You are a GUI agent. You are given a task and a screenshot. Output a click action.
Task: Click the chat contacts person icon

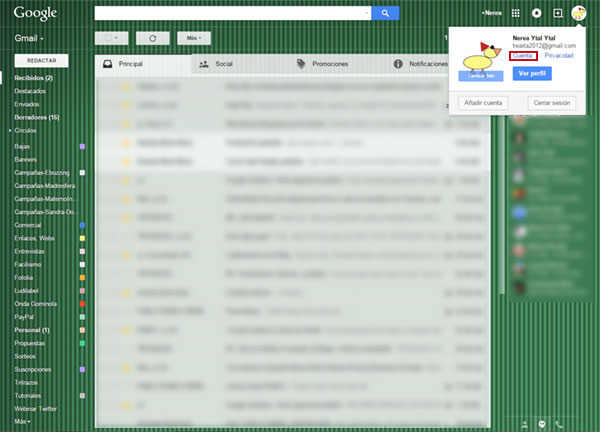[525, 424]
